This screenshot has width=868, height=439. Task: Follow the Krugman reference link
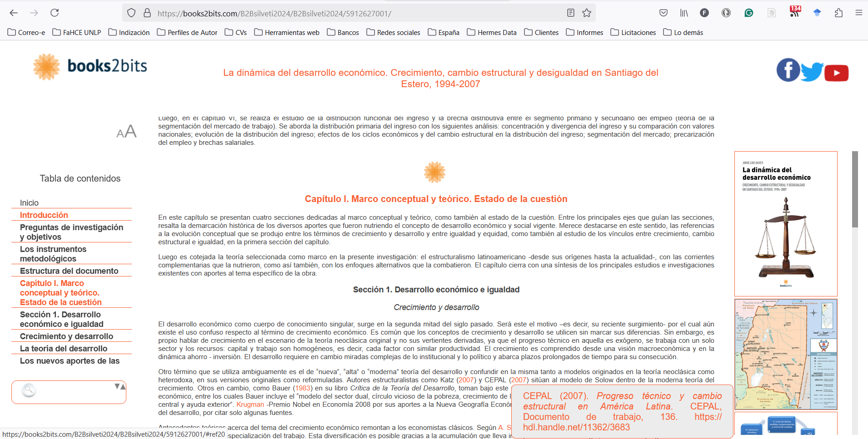pos(250,404)
